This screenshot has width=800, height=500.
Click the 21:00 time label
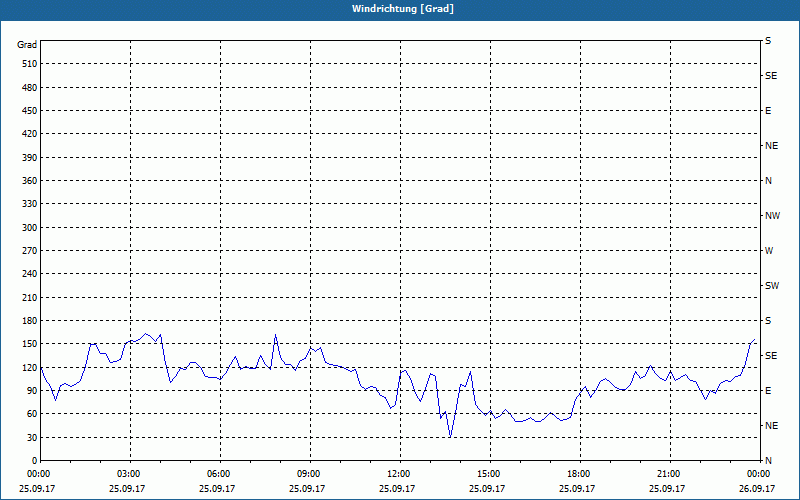[x=669, y=474]
